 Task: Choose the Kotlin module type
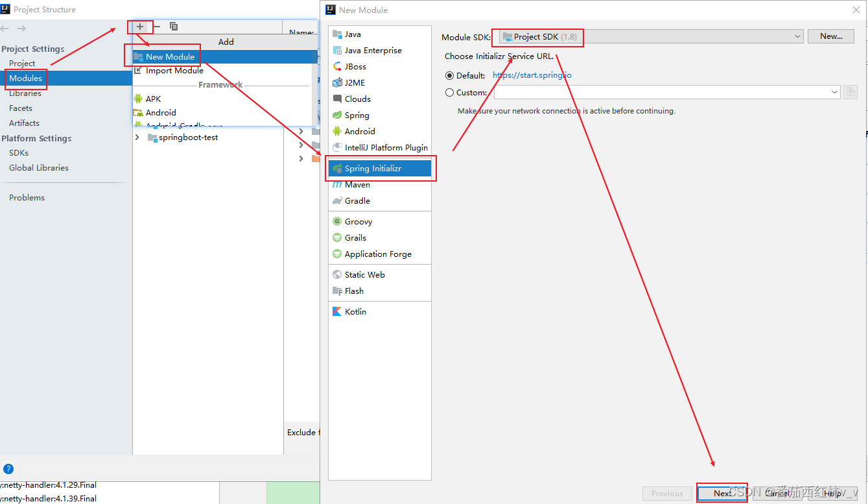pyautogui.click(x=380, y=312)
